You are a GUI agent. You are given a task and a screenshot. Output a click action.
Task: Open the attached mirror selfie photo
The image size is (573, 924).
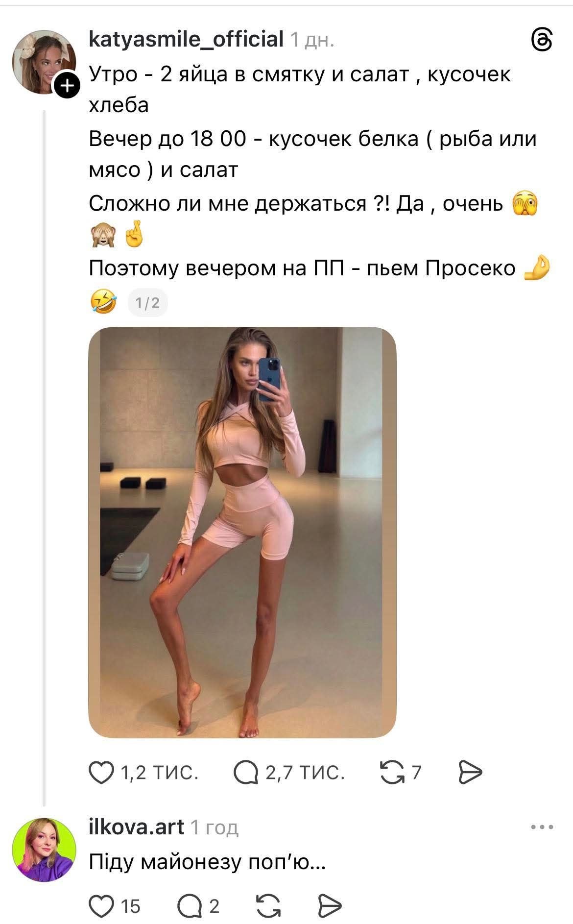(242, 533)
